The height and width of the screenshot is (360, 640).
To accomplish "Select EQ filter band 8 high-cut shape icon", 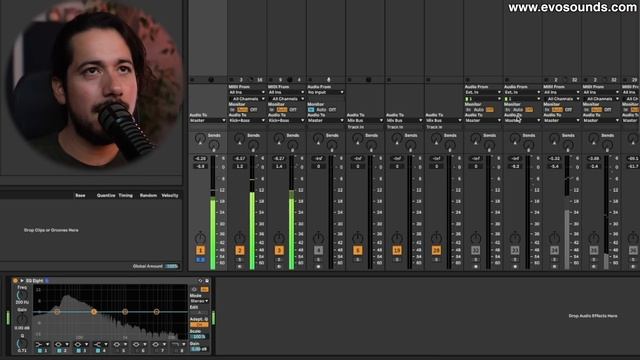I will [175, 344].
